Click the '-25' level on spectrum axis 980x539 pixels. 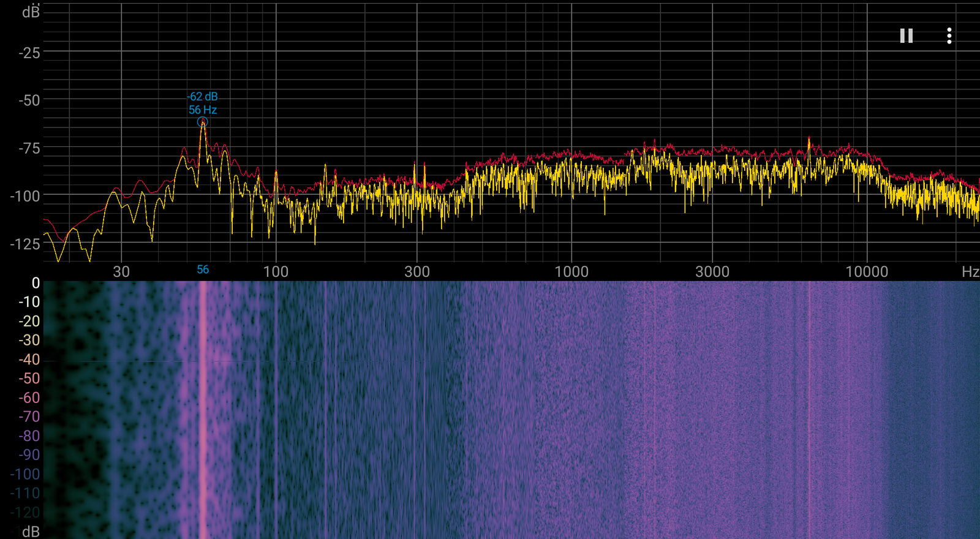click(x=29, y=53)
